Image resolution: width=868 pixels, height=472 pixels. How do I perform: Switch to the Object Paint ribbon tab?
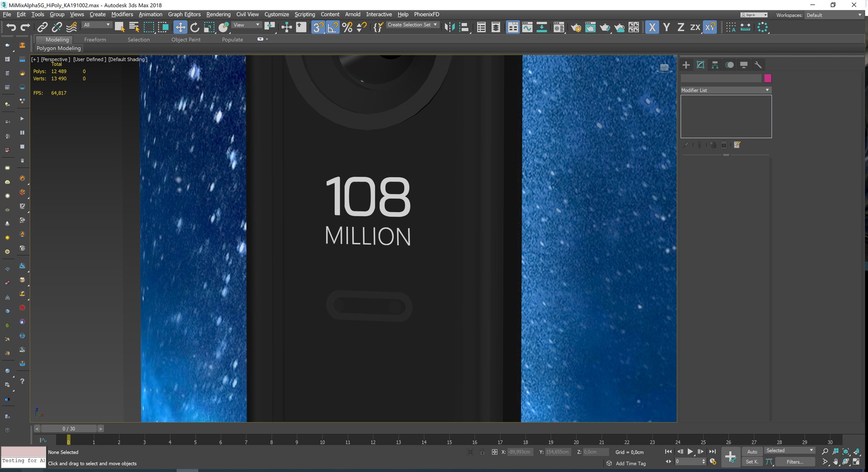pyautogui.click(x=186, y=40)
